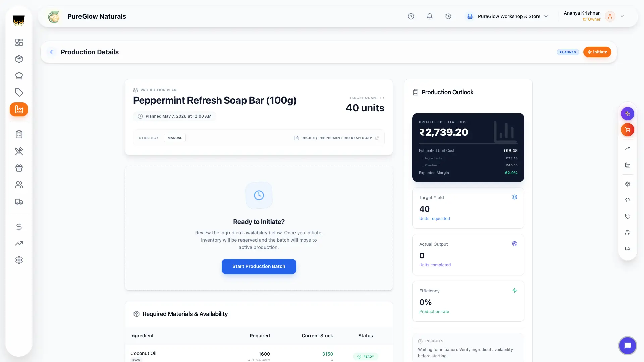Open the crossed utensils icon in sidebar
The width and height of the screenshot is (644, 362).
coord(19,151)
